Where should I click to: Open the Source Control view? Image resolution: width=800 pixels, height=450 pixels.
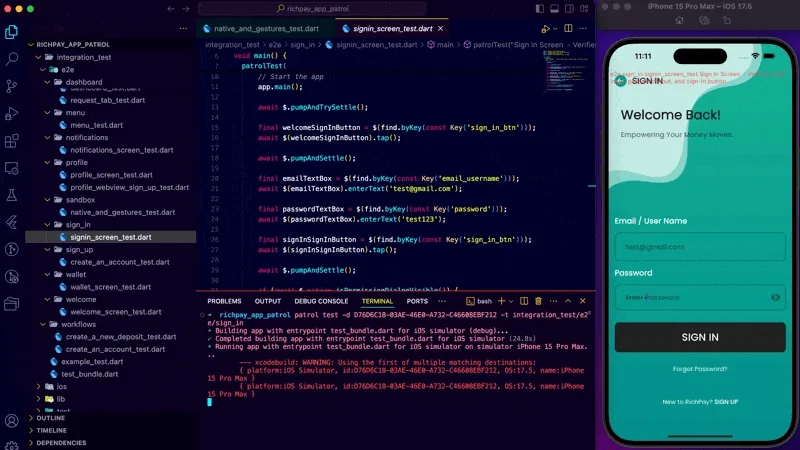pos(12,86)
